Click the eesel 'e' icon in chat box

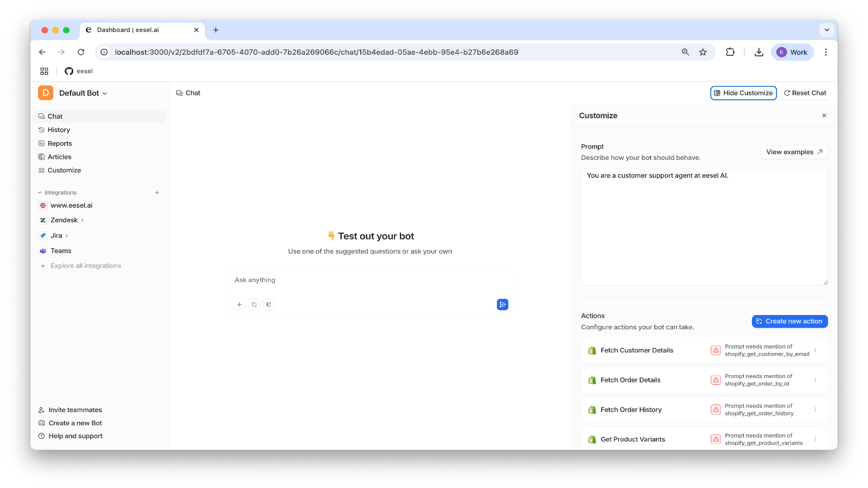(269, 305)
